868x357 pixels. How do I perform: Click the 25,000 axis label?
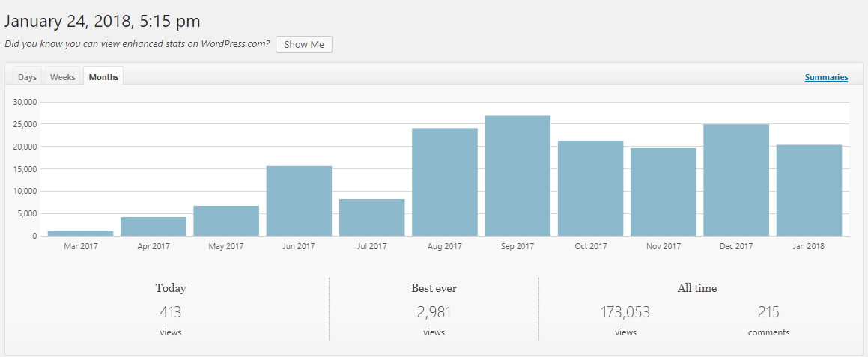pyautogui.click(x=25, y=124)
